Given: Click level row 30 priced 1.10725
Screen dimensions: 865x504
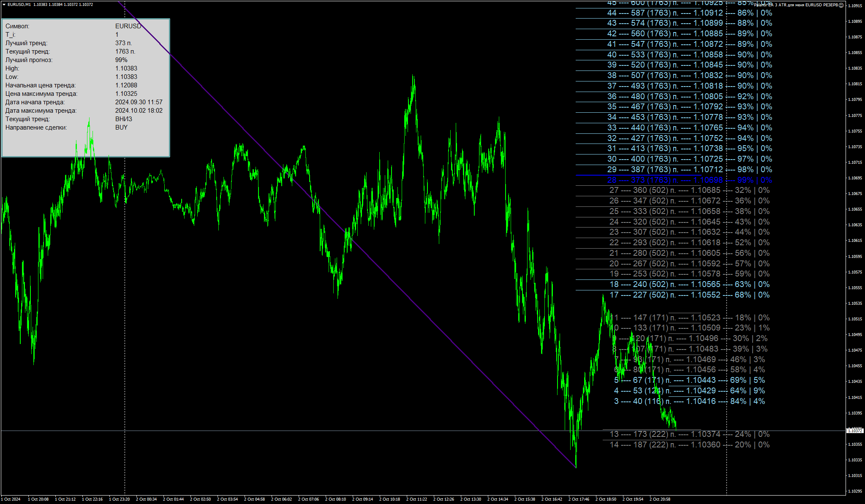Looking at the screenshot, I should (x=690, y=159).
